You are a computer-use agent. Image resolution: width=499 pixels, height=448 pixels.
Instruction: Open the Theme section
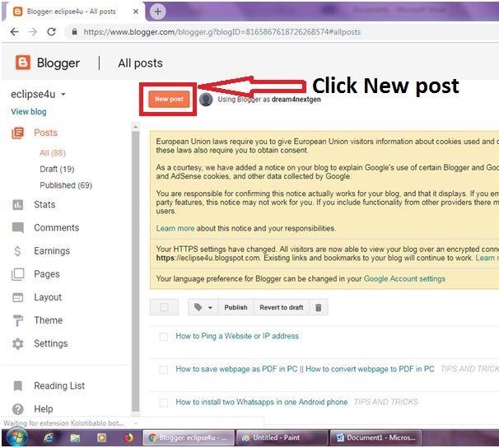(49, 320)
